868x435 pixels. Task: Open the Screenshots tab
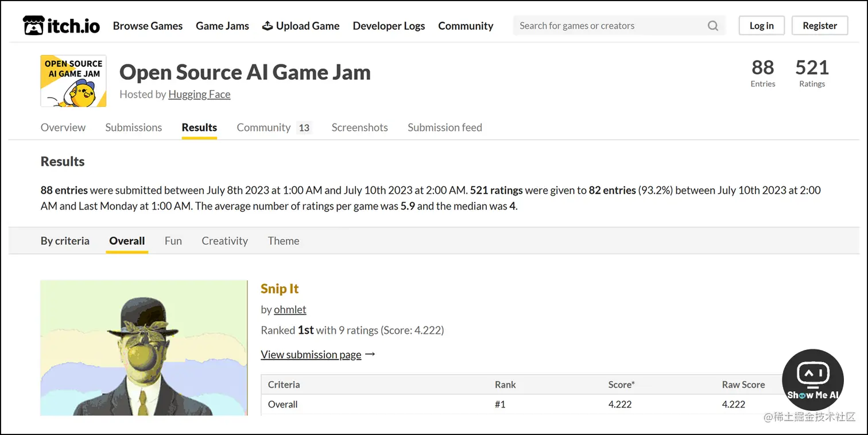(x=359, y=128)
